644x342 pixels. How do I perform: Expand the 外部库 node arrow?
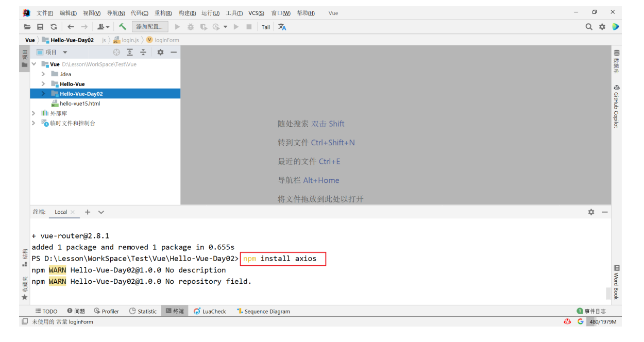point(34,113)
